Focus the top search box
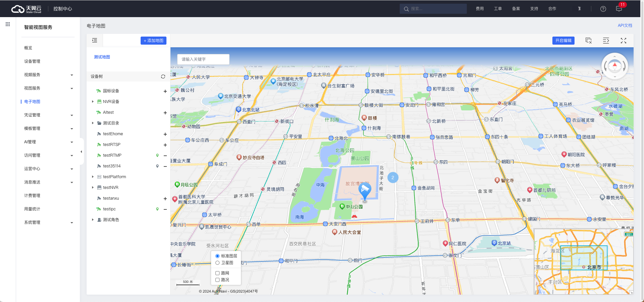Screen dimensions: 644x302 point(433,9)
